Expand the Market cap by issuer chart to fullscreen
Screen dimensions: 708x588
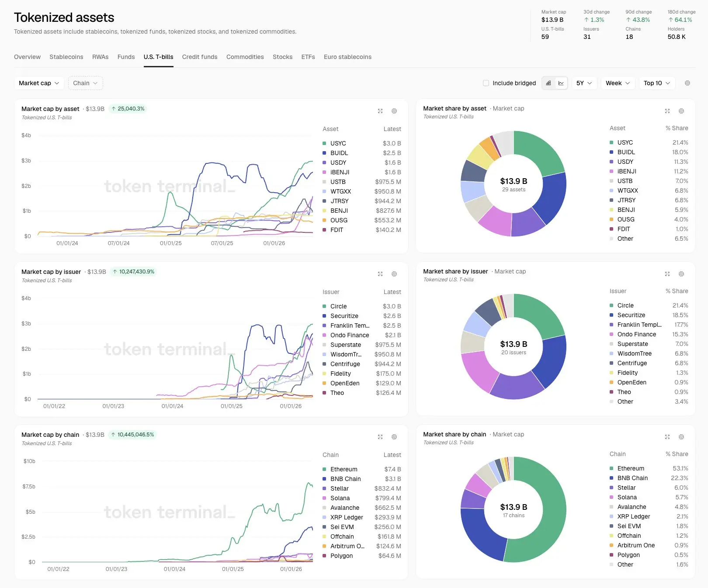click(380, 274)
